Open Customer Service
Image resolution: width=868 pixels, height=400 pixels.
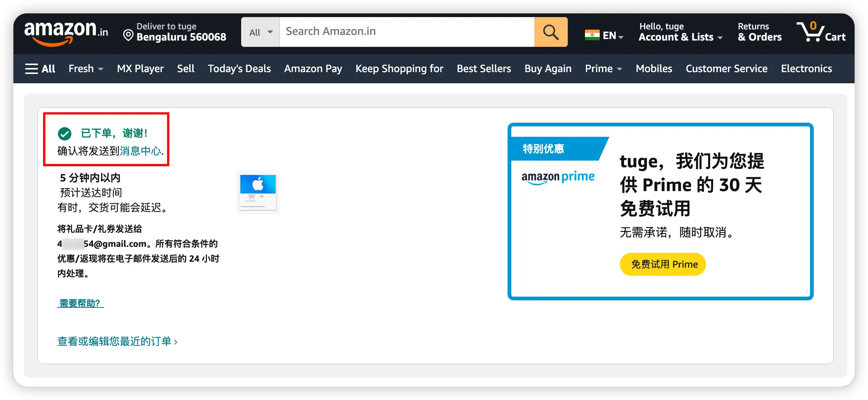coord(726,69)
